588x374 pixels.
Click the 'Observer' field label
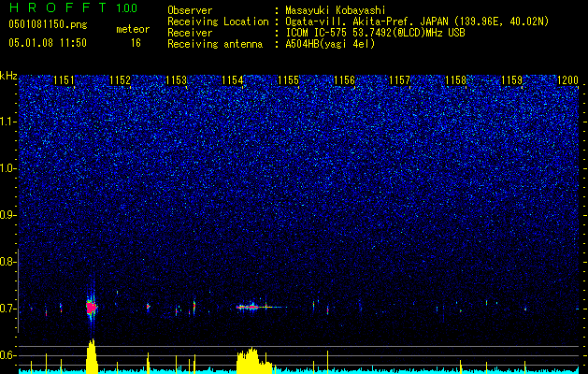pos(190,10)
